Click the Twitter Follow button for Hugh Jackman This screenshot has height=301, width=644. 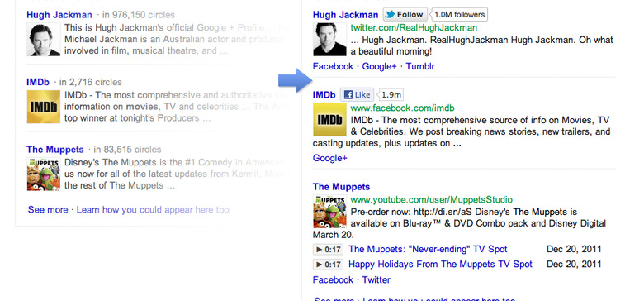(x=405, y=14)
